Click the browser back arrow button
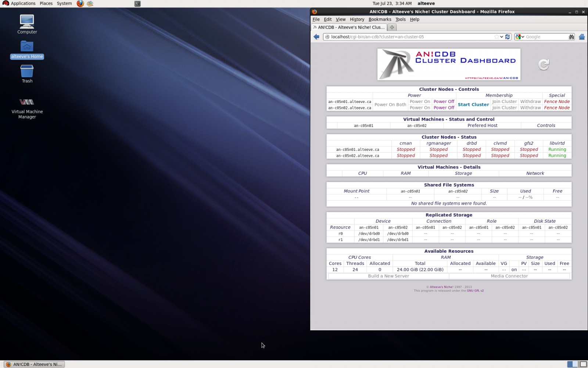Viewport: 588px width, 368px height. coord(316,37)
